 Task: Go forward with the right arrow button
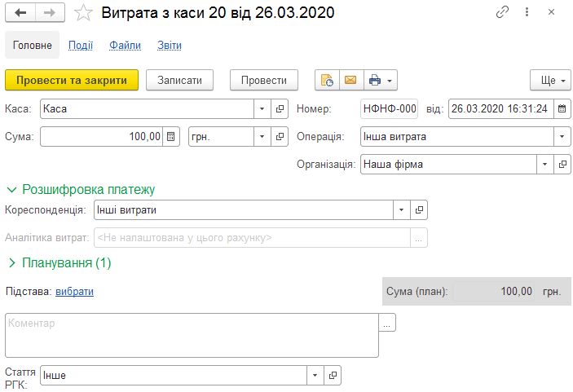point(50,13)
